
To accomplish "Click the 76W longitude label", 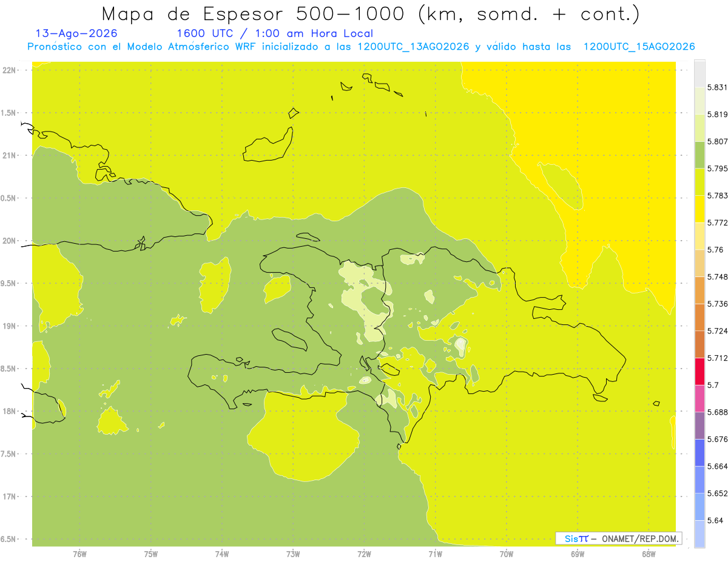I will [79, 554].
